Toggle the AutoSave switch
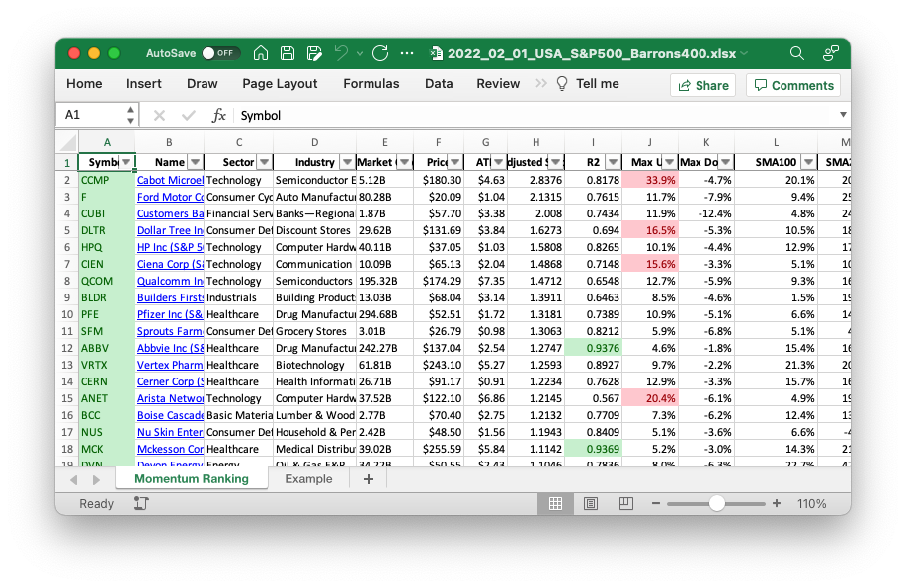The width and height of the screenshot is (906, 588). tap(219, 53)
